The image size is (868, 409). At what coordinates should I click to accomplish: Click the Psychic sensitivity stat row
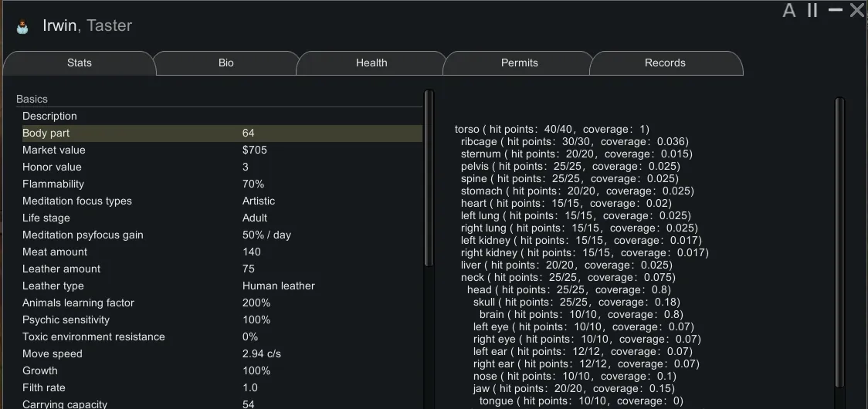(221, 320)
